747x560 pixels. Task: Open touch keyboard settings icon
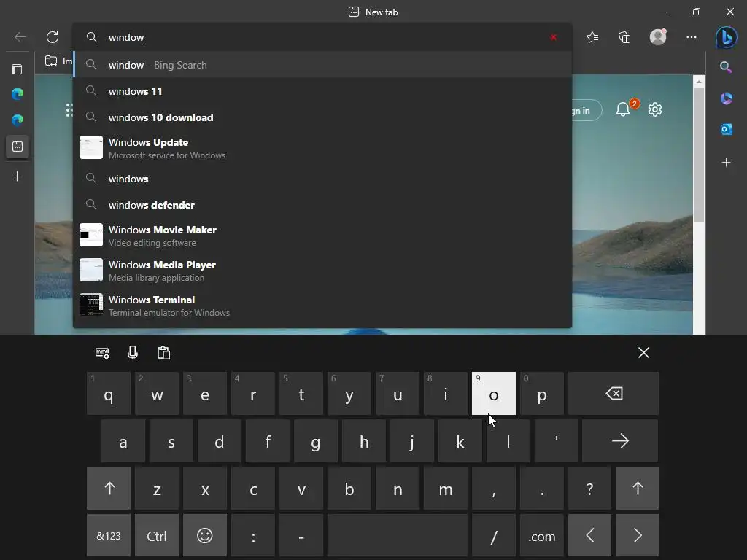point(102,353)
